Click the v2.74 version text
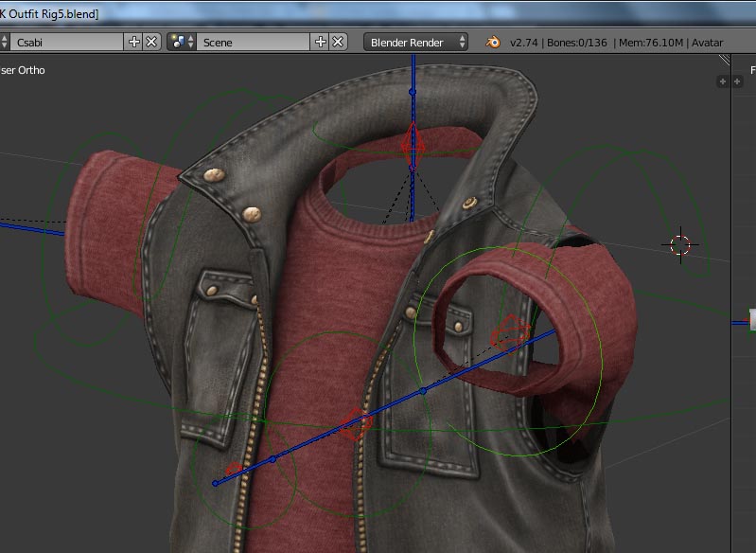Viewport: 756px width, 553px height. pos(523,43)
